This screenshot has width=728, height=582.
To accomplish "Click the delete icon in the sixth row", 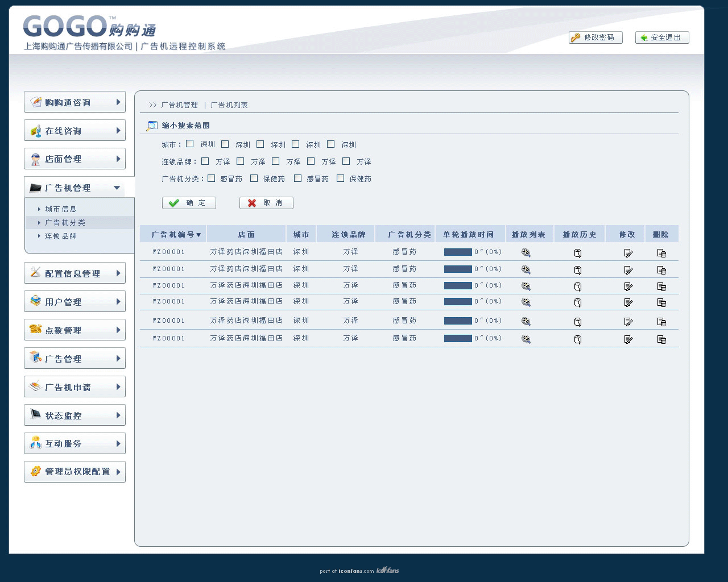I will (661, 339).
